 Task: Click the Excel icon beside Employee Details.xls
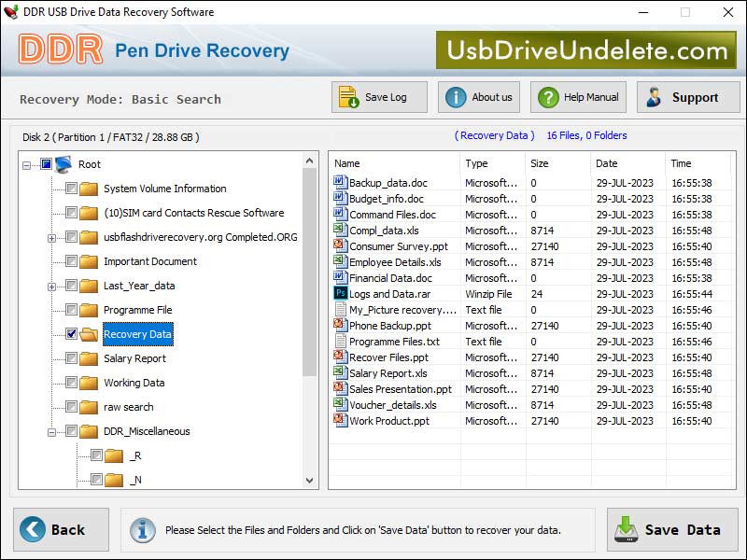340,261
